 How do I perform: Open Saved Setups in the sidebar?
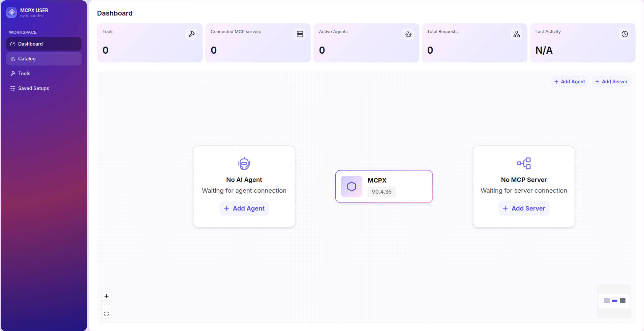[x=44, y=88]
